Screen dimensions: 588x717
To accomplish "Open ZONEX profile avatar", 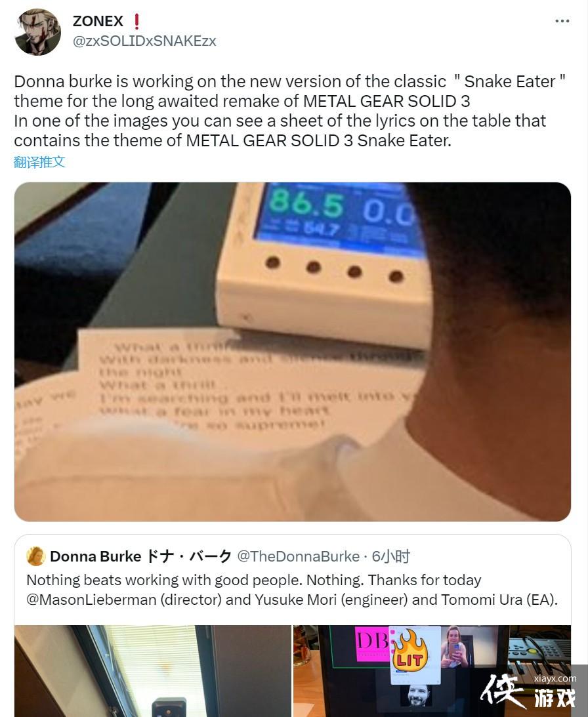I will pos(37,31).
